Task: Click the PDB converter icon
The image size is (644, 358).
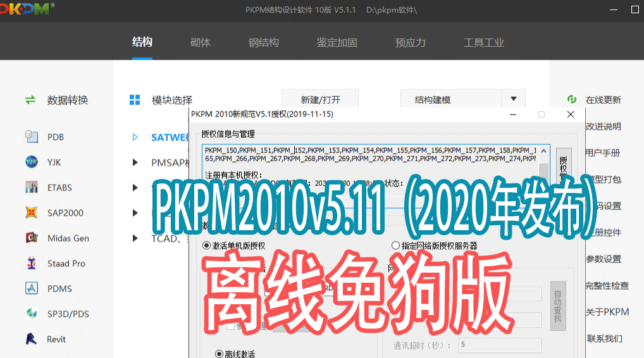Action: [x=32, y=137]
